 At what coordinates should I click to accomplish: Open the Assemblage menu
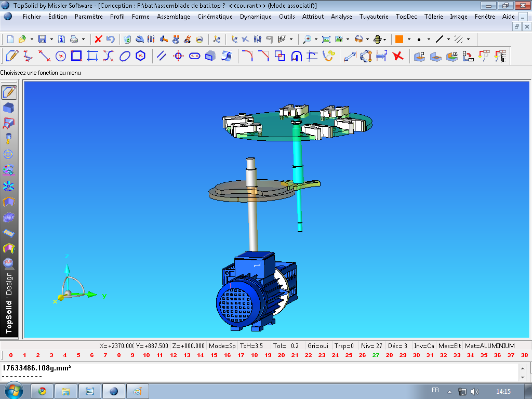click(174, 17)
